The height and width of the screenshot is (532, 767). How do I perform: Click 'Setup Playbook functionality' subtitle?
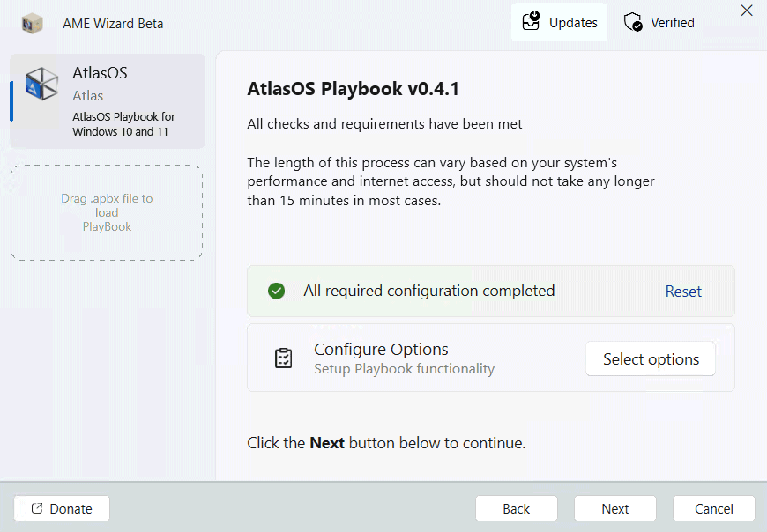[404, 369]
